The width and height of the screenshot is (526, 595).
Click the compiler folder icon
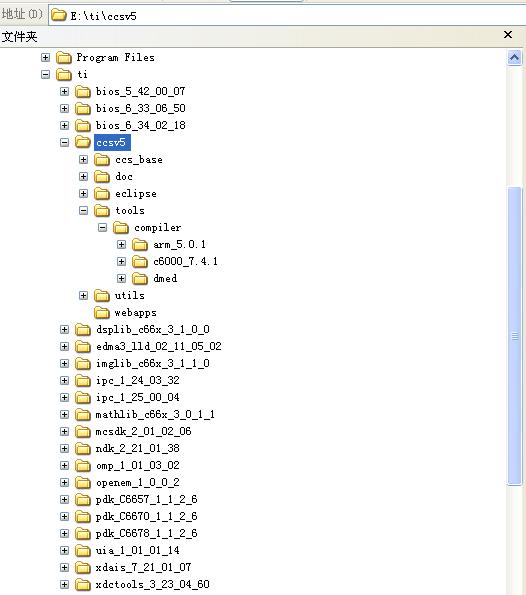click(x=121, y=228)
